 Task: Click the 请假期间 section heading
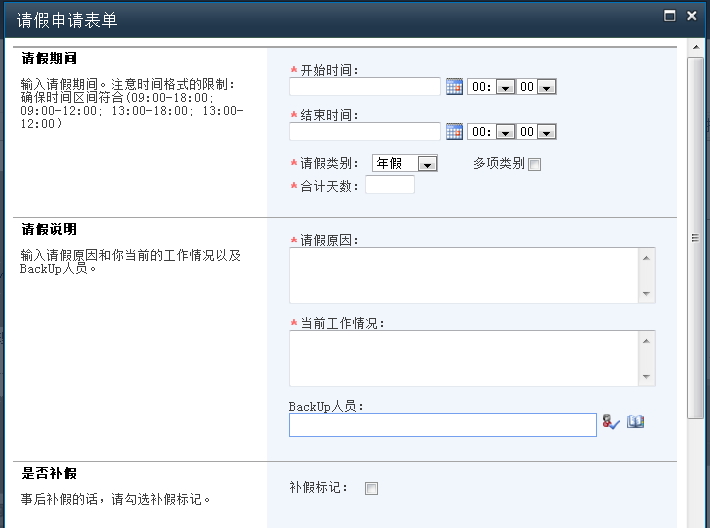click(x=49, y=58)
